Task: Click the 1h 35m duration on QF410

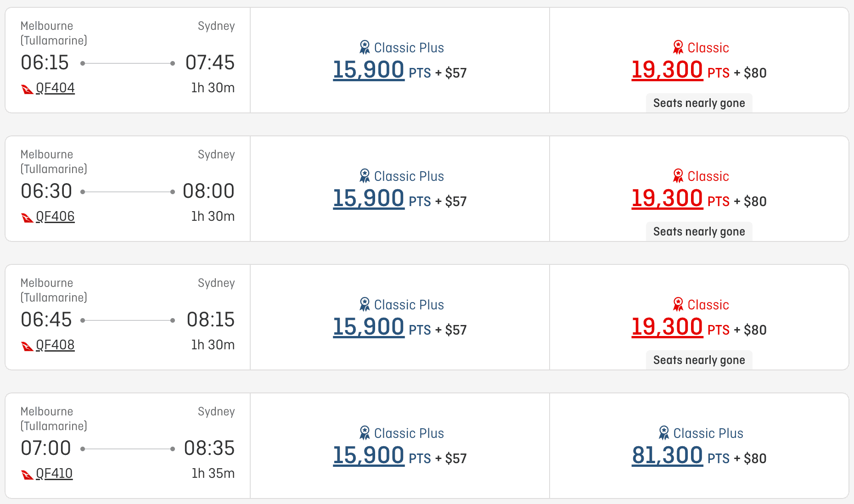Action: [213, 473]
